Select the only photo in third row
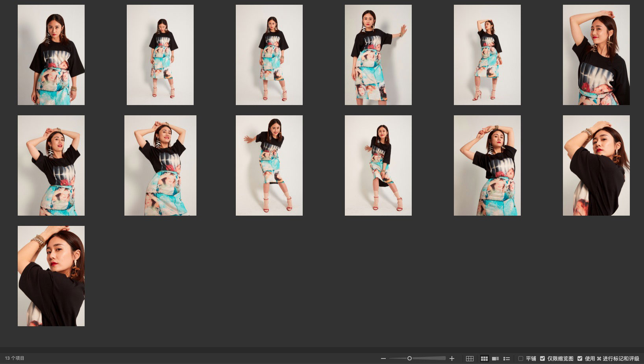644x364 pixels. (x=51, y=276)
